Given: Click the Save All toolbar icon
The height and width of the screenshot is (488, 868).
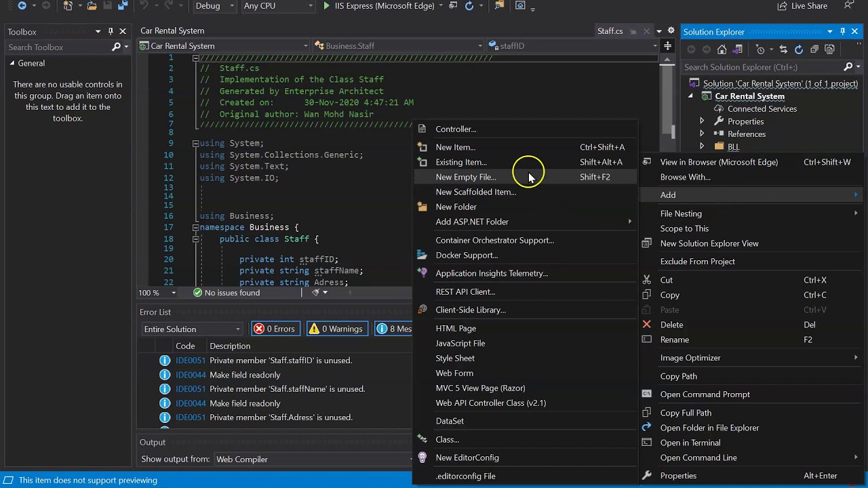Looking at the screenshot, I should pyautogui.click(x=123, y=5).
